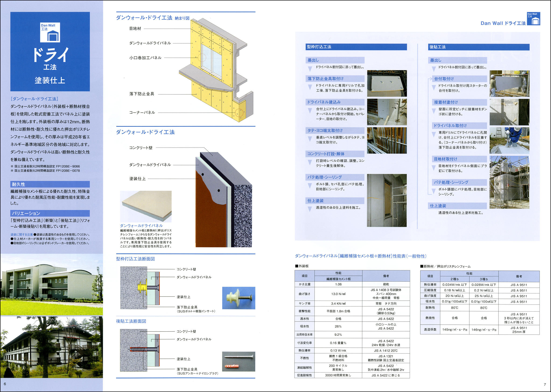The image size is (551, 392).
Task: Click the 0.13 W/mk value cell
Action: click(x=338, y=350)
